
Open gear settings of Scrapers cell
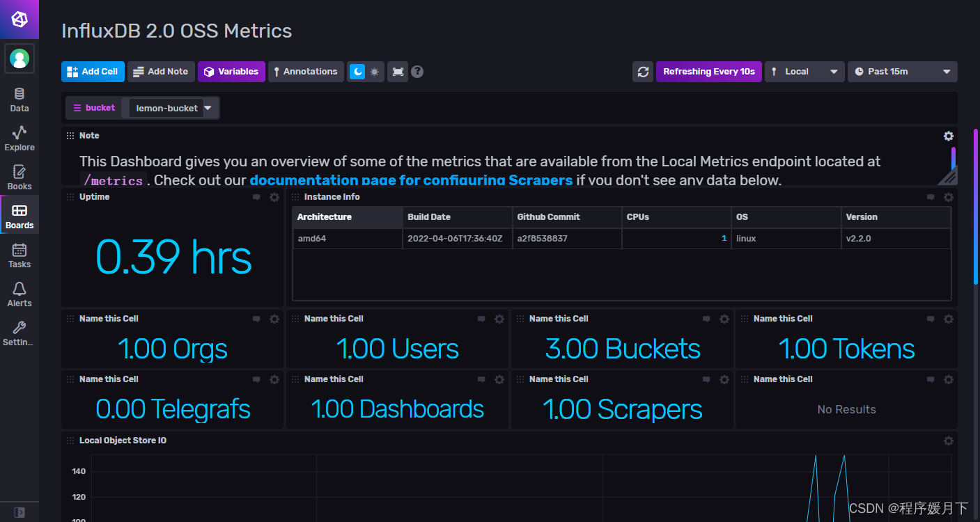click(x=724, y=379)
